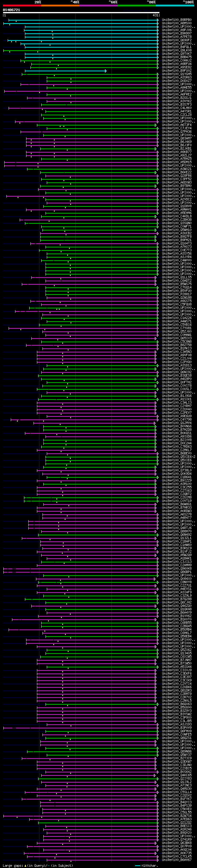Select label UniRef100_Q7PH36
This screenshot has height=868, width=197.
[177, 132]
